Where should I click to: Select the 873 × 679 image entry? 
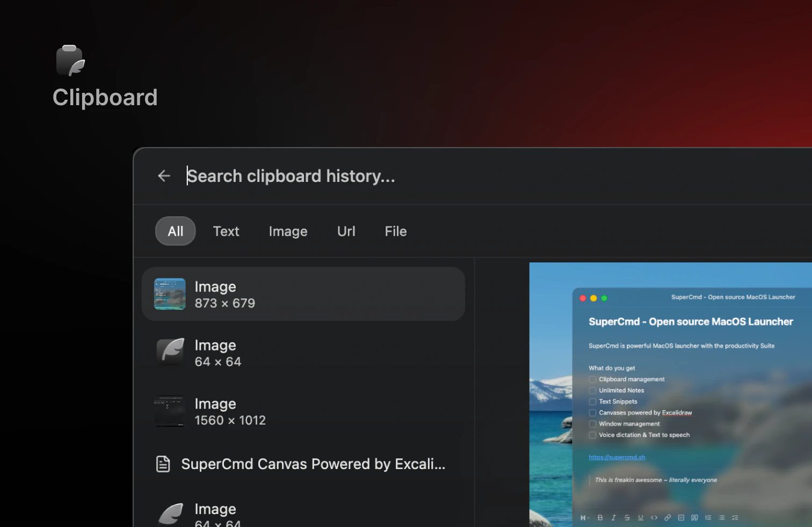tap(303, 294)
